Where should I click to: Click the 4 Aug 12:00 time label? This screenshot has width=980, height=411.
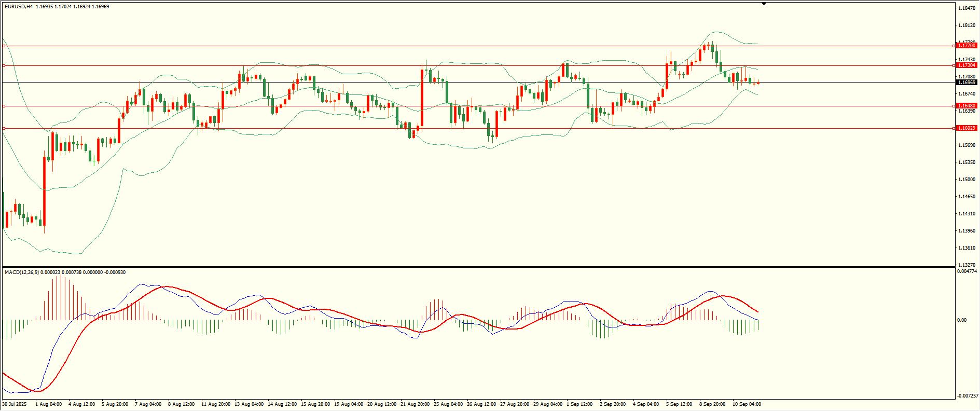(81, 404)
